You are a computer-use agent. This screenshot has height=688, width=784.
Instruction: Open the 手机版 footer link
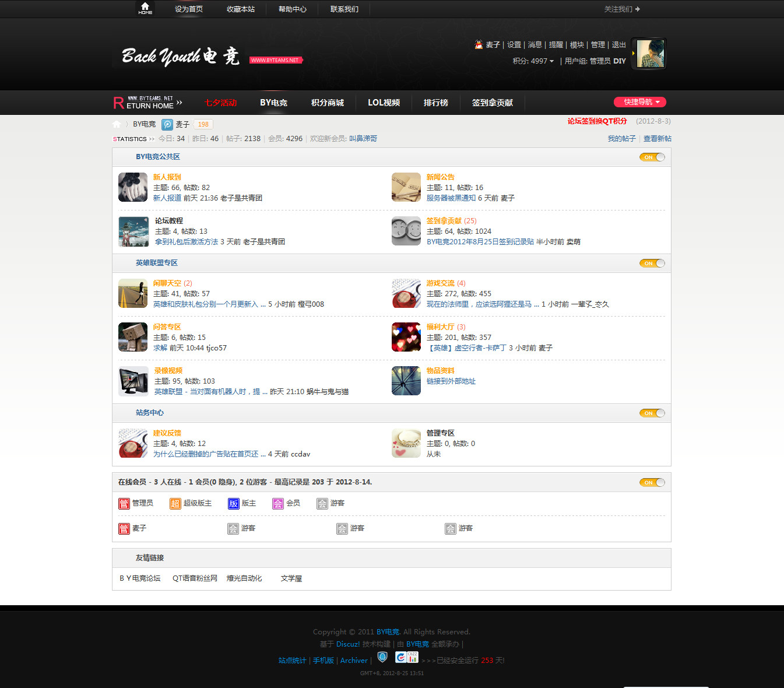pos(324,661)
